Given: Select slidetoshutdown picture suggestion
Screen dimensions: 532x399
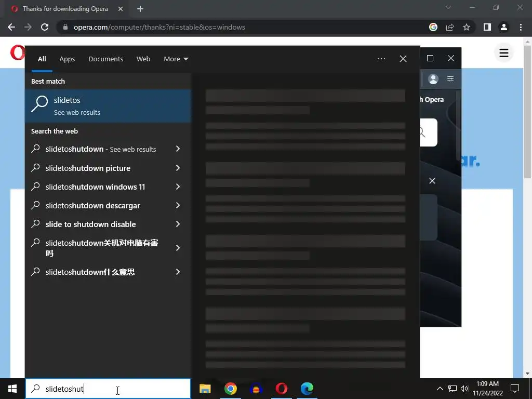Looking at the screenshot, I should point(88,168).
